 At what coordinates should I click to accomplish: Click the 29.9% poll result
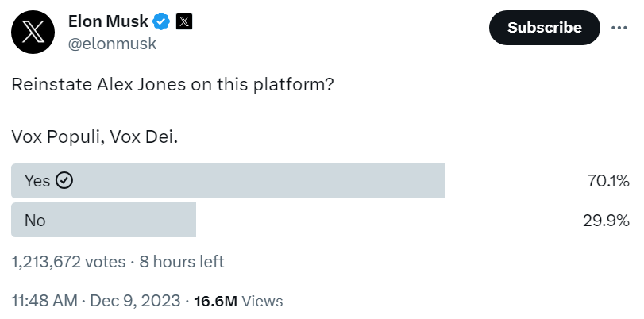pyautogui.click(x=606, y=220)
